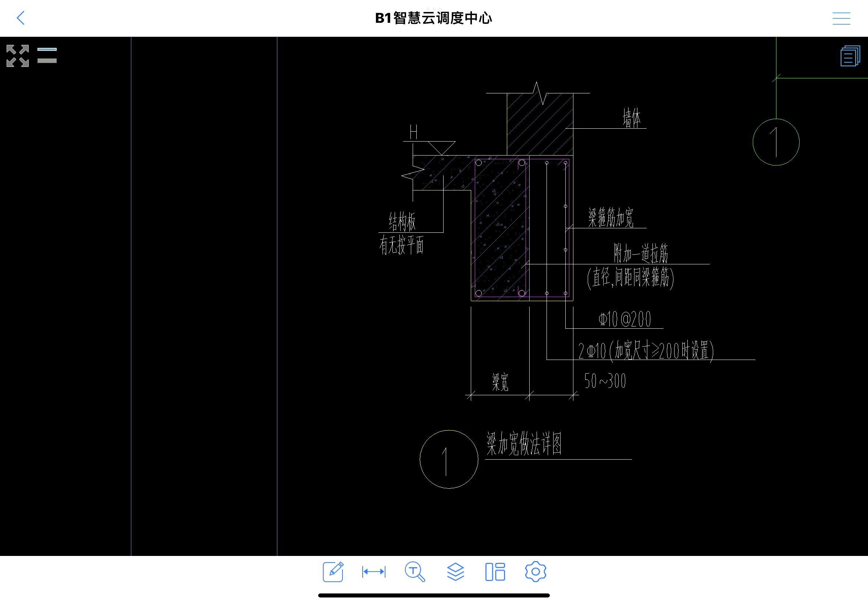Image resolution: width=868 pixels, height=603 pixels.
Task: Tap the 有无按平面 label
Action: [401, 245]
